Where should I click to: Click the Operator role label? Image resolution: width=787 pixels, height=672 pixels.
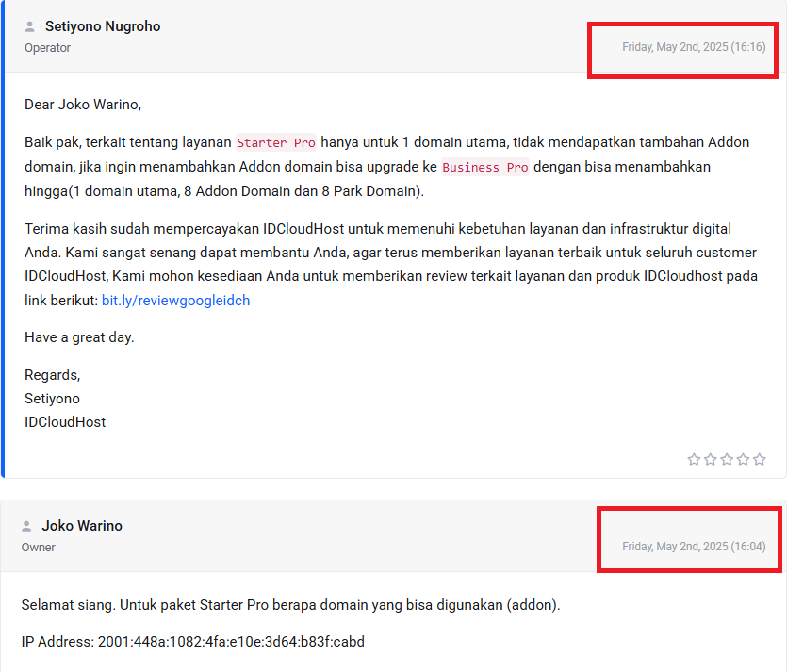[47, 48]
